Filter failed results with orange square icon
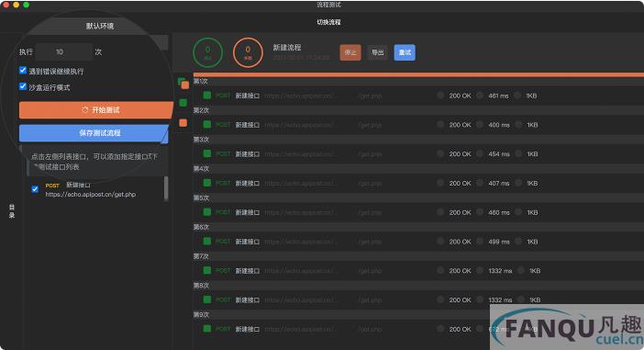Screen dimensions: 644x350 tap(183, 122)
